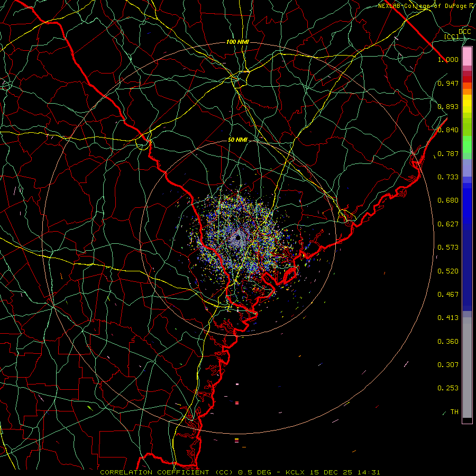Click the pink segment at the color bar top

467,57
